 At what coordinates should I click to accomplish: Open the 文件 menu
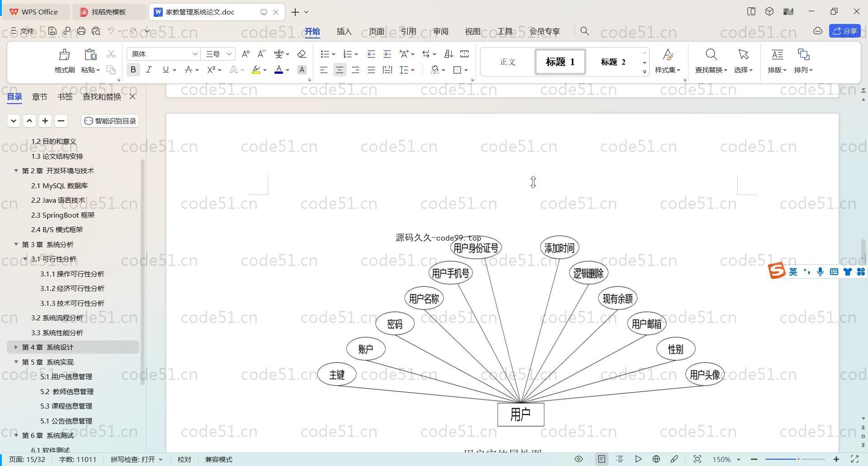[x=23, y=31]
